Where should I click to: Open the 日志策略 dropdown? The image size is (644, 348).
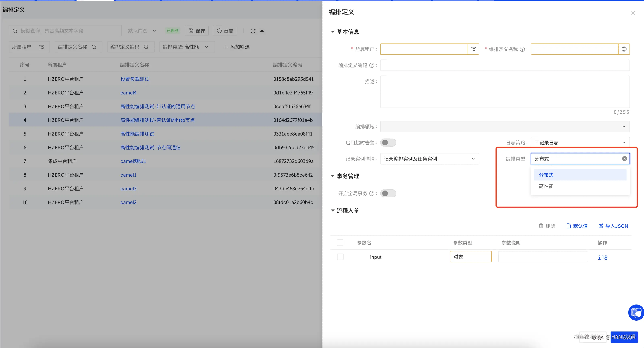click(580, 143)
